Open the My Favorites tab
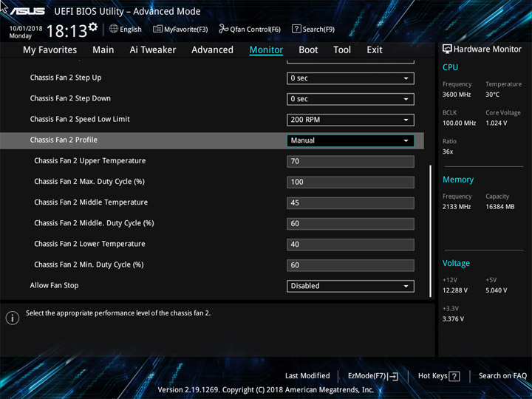This screenshot has width=532, height=399. pyautogui.click(x=50, y=50)
